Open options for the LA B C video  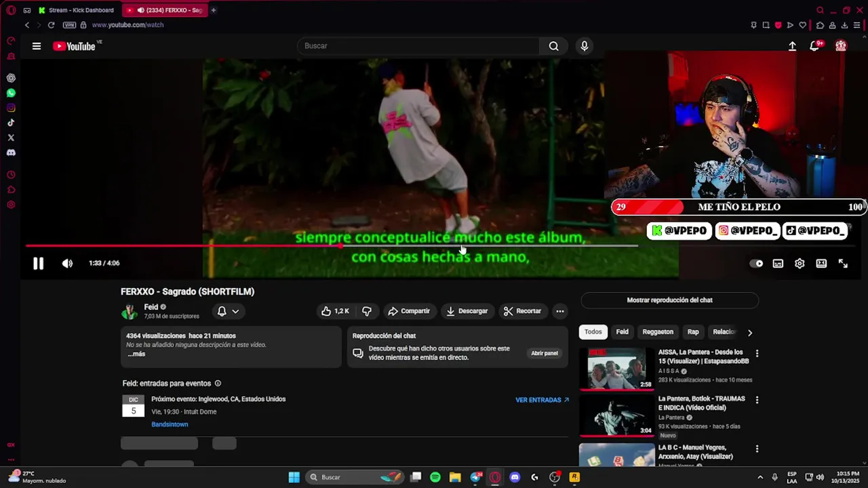pyautogui.click(x=757, y=449)
